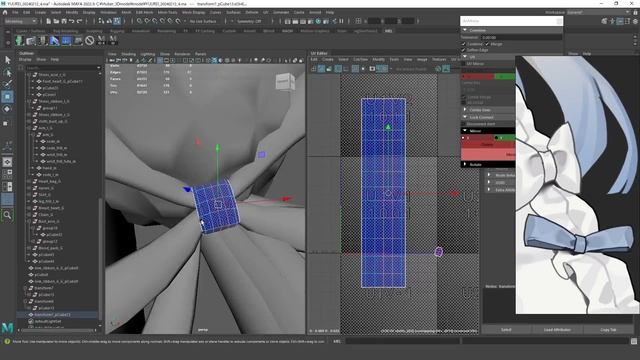Activate the highlighted Move tool

tap(7, 97)
